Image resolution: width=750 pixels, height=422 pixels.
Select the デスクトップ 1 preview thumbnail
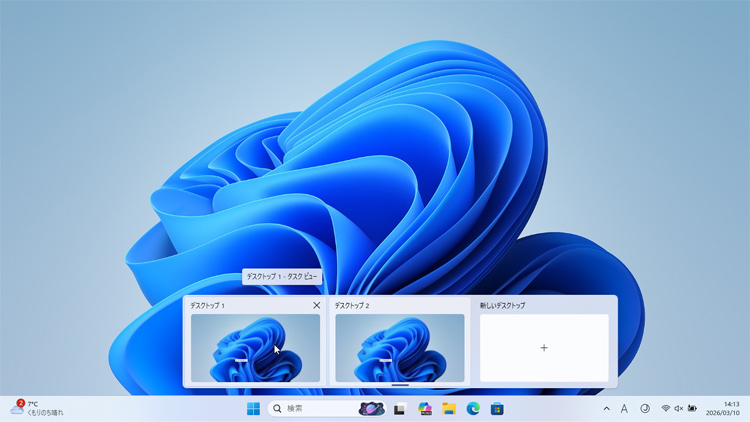(x=255, y=347)
